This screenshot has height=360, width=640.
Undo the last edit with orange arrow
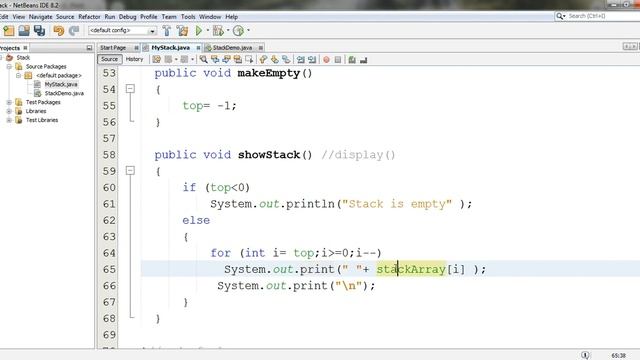tap(59, 31)
